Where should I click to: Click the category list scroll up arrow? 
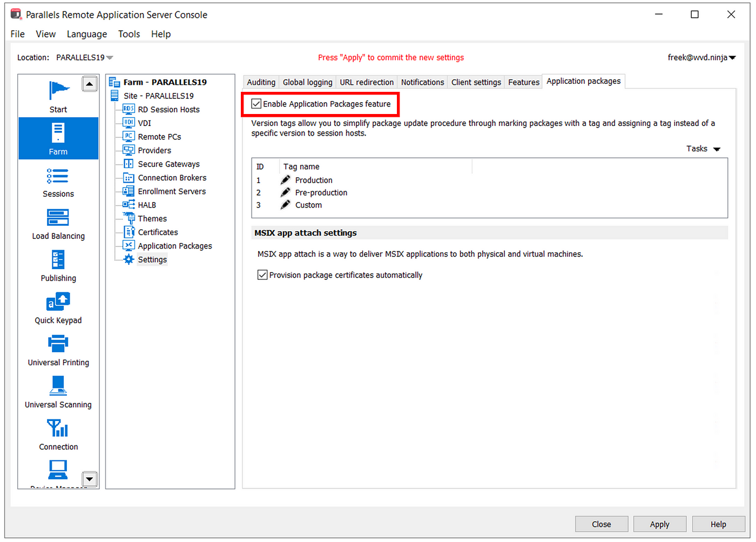tap(90, 84)
